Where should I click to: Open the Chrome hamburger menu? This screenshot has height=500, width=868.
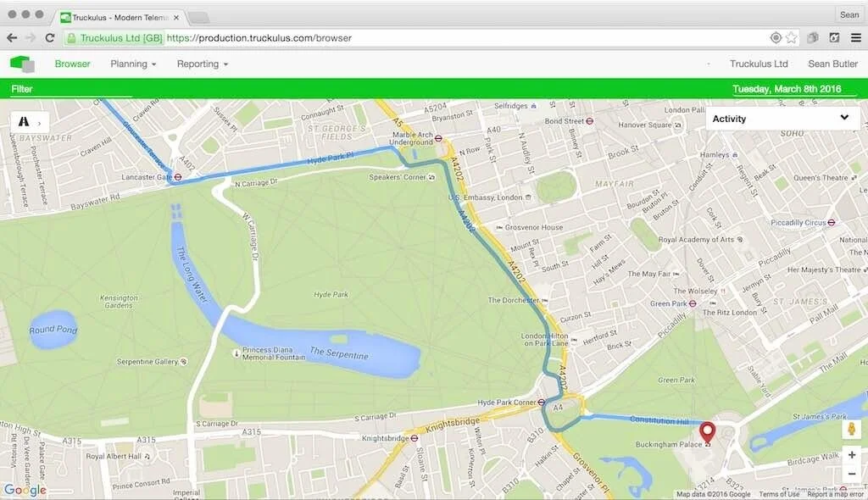tap(856, 37)
